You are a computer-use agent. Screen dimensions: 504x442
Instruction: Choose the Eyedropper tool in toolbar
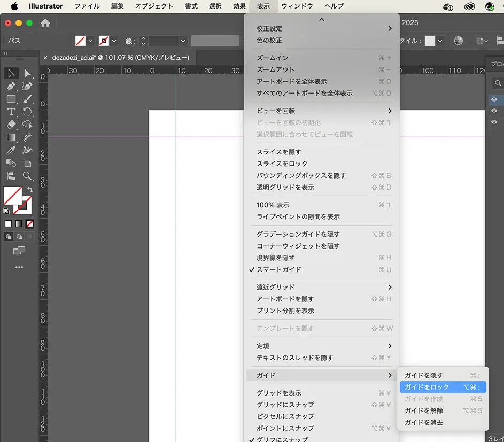11,151
